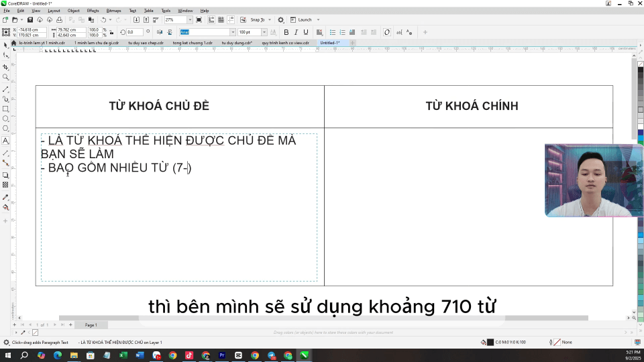The width and height of the screenshot is (644, 362).
Task: Open the Effects menu
Action: tap(93, 11)
